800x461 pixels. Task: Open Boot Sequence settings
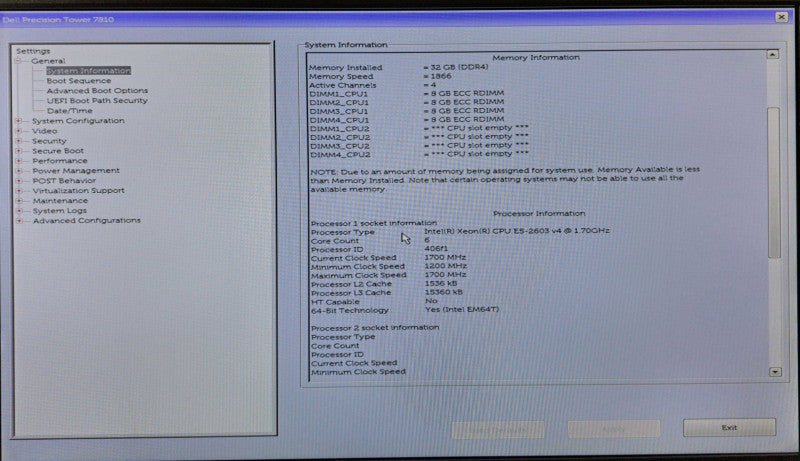coord(79,81)
